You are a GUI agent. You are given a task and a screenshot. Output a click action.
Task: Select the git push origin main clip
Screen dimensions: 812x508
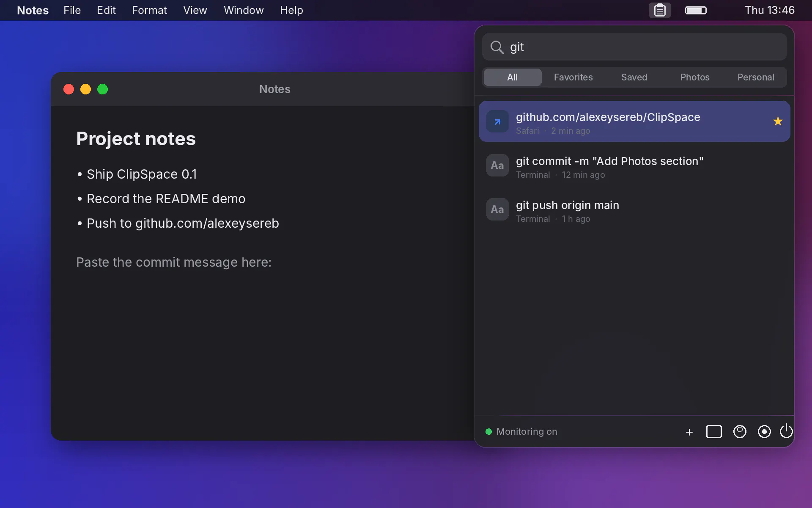point(634,210)
